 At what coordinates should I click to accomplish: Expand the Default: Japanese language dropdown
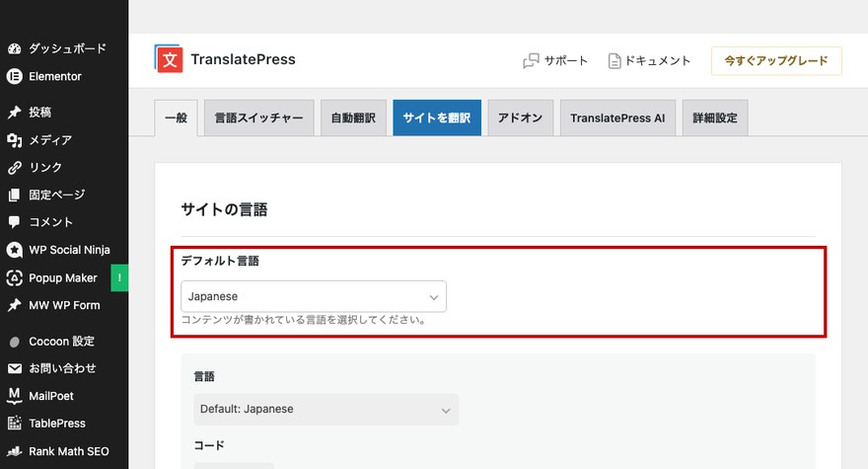tap(326, 410)
